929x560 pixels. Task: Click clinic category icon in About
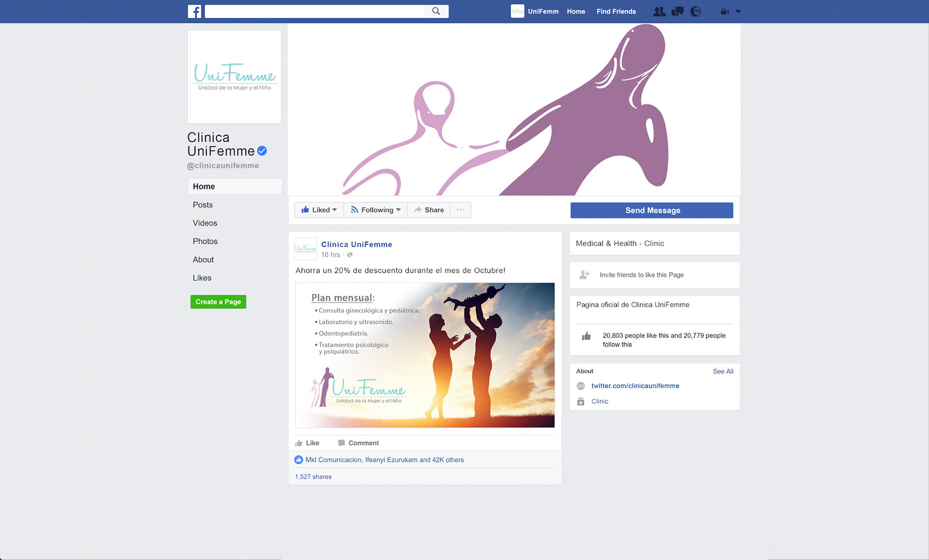click(x=581, y=401)
